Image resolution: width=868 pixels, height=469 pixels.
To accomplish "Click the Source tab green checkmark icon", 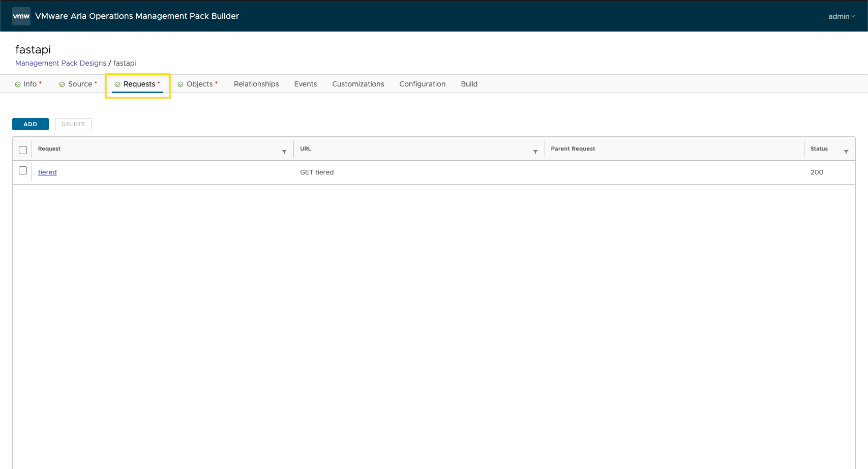I will [x=62, y=84].
